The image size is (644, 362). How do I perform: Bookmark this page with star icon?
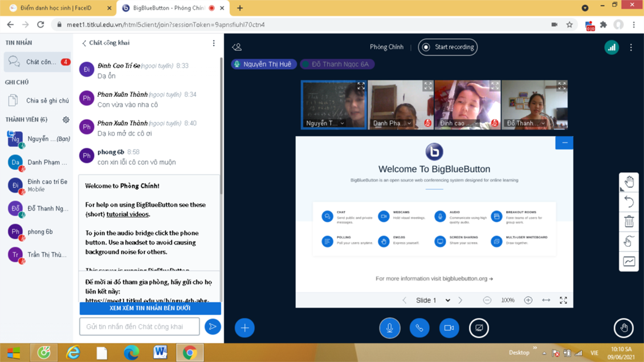point(569,25)
